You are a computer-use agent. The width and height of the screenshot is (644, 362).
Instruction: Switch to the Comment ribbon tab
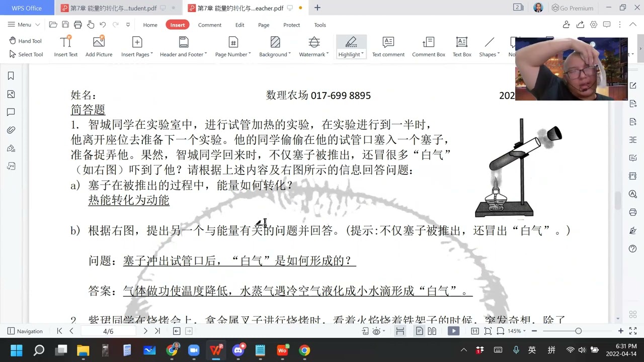coord(210,25)
